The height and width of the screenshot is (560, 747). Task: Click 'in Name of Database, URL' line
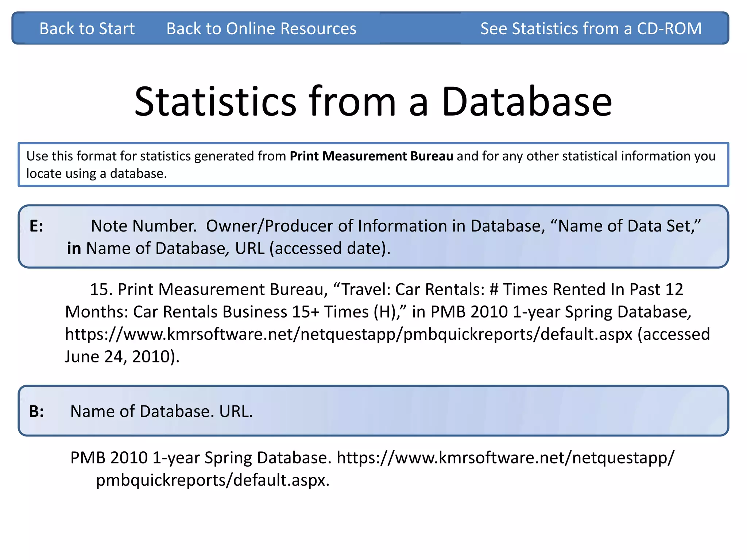pos(229,249)
